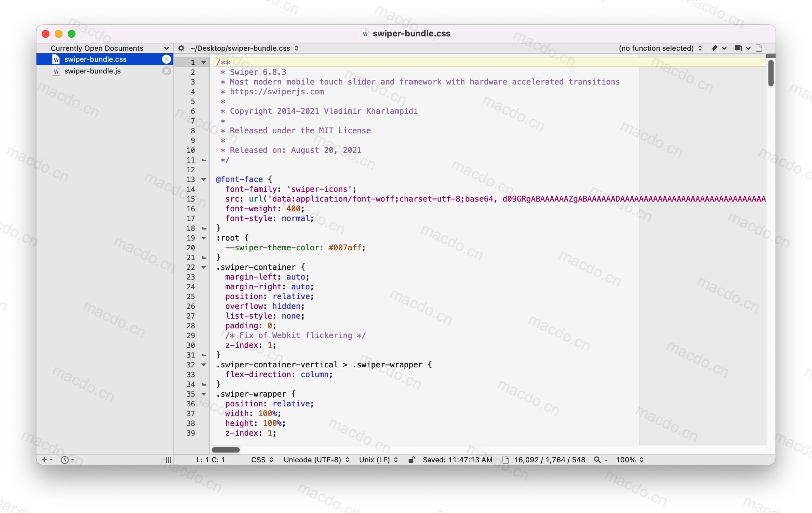
Task: Collapse the :root fold at line 19
Action: click(x=204, y=238)
